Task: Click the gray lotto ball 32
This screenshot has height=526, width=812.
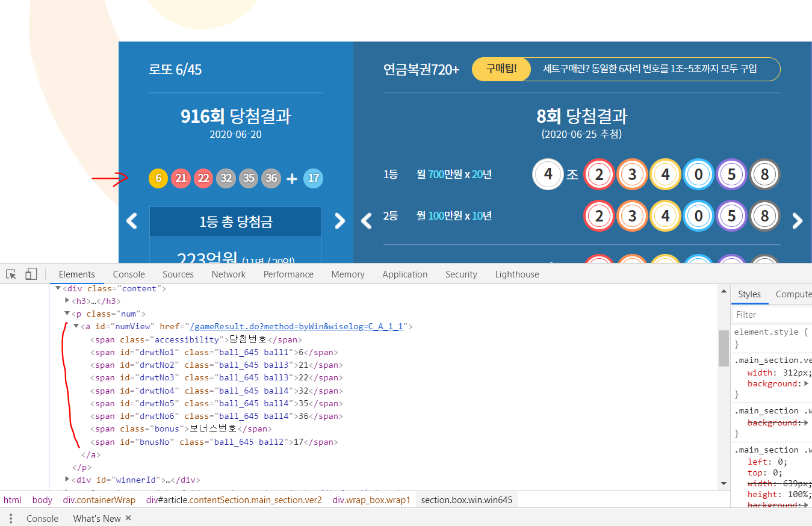Action: click(226, 178)
